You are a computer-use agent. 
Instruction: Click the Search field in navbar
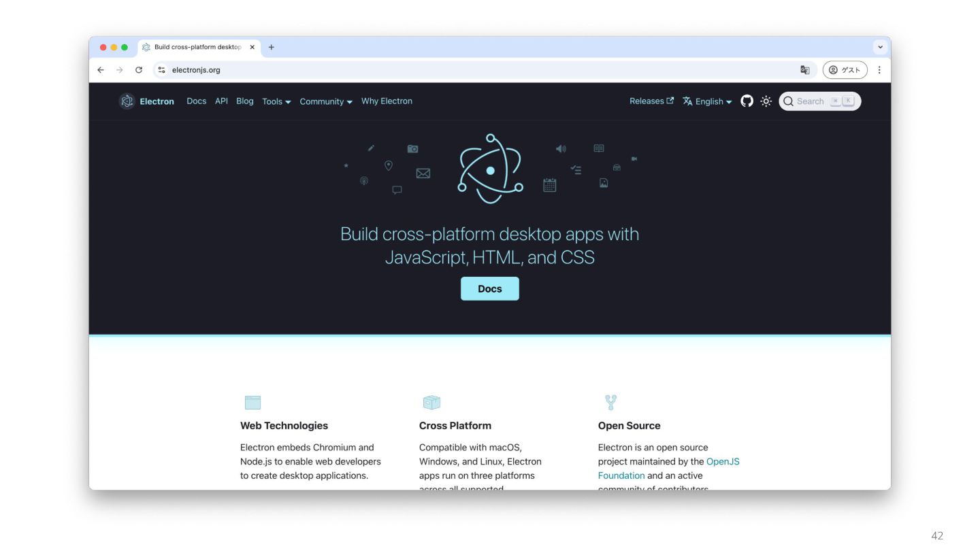[x=820, y=101]
